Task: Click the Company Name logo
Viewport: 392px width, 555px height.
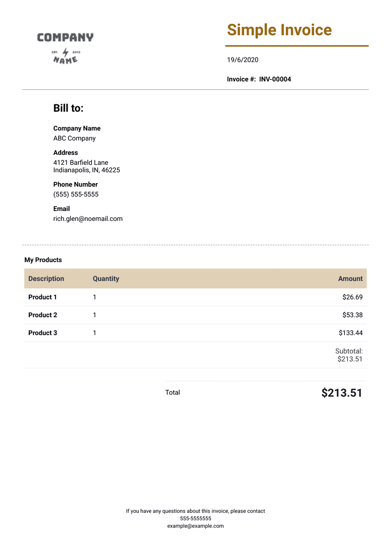Action: pos(65,48)
